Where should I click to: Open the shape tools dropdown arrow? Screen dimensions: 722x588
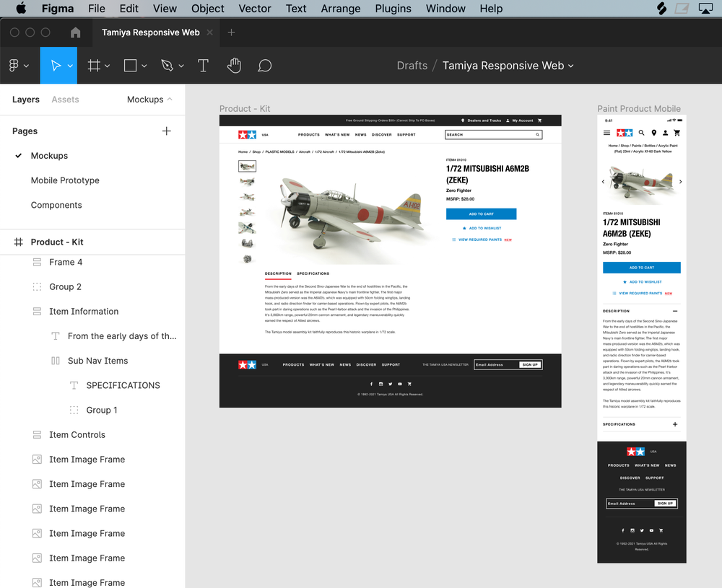pyautogui.click(x=144, y=66)
